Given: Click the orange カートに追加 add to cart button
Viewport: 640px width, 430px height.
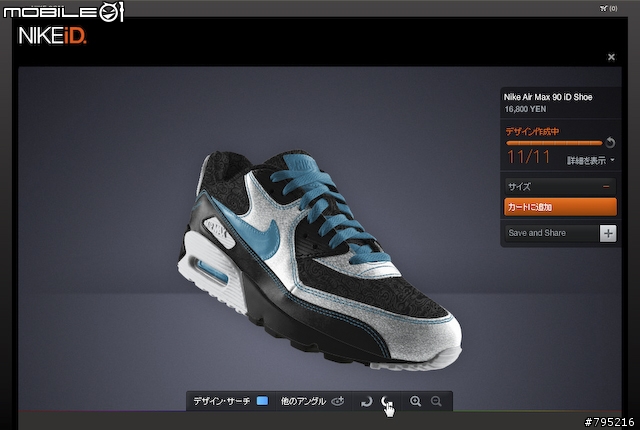Looking at the screenshot, I should click(560, 207).
